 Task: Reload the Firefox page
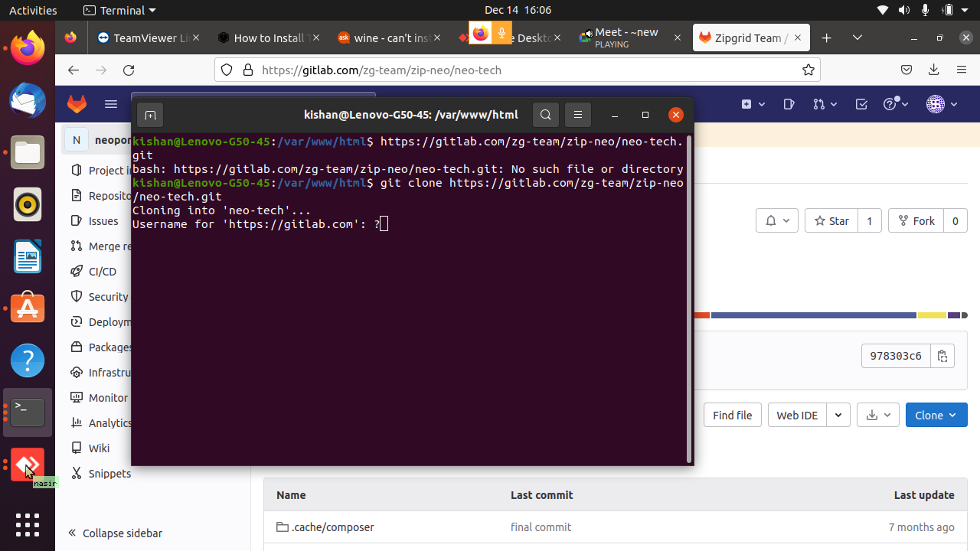point(129,70)
